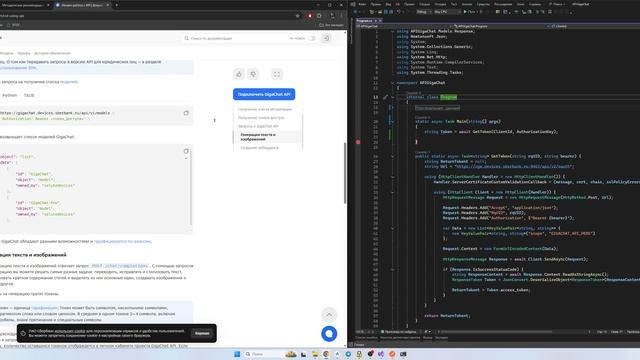Open the Git menu in Visual Studio
The height and width of the screenshot is (360, 640).
point(398,4)
